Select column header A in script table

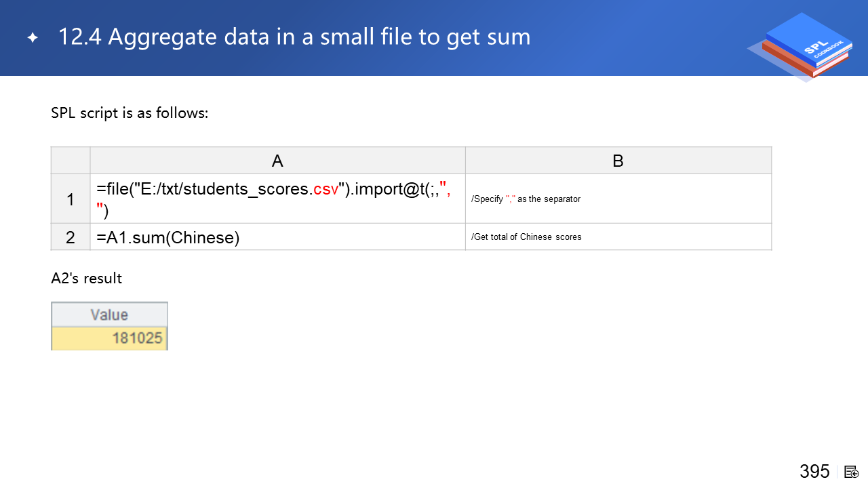click(277, 161)
